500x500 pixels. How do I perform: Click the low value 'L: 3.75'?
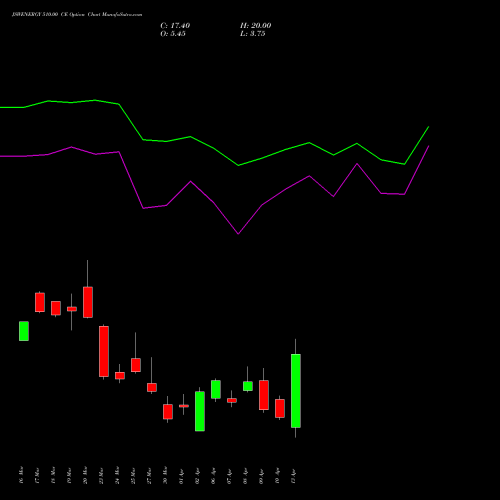(x=253, y=34)
